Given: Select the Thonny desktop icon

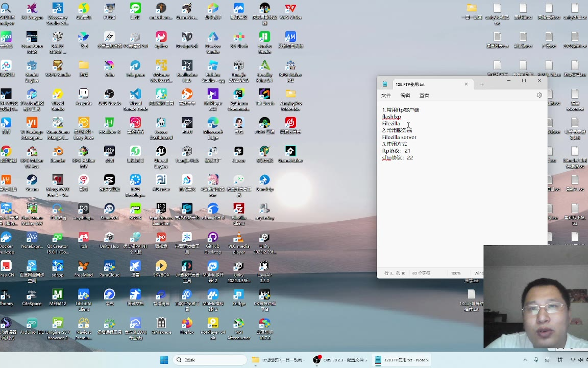Looking at the screenshot, I should coord(6,297).
